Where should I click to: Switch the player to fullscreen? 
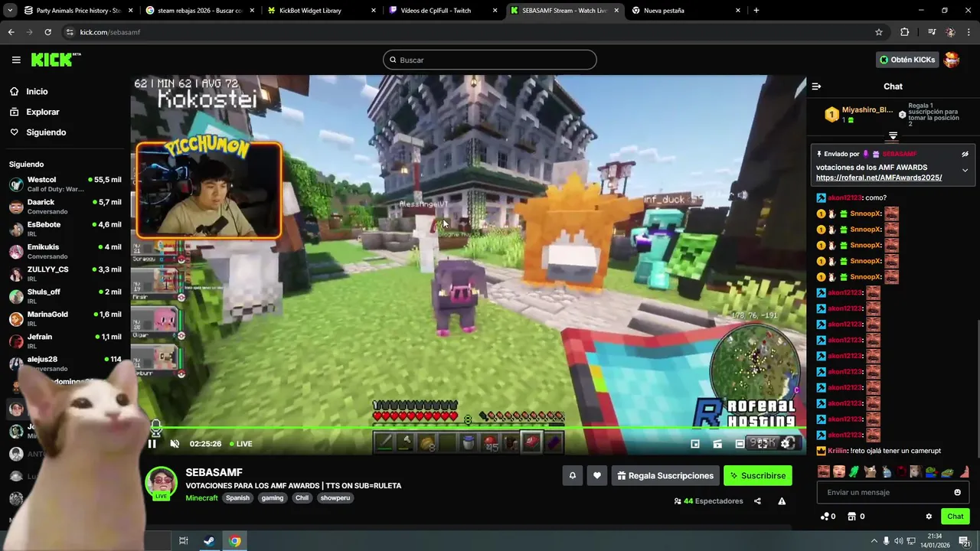pos(763,444)
